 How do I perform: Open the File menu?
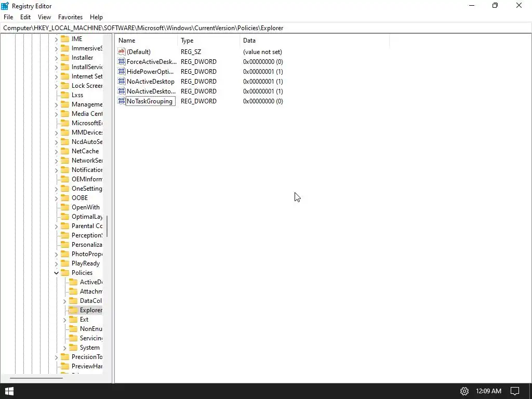coord(8,17)
